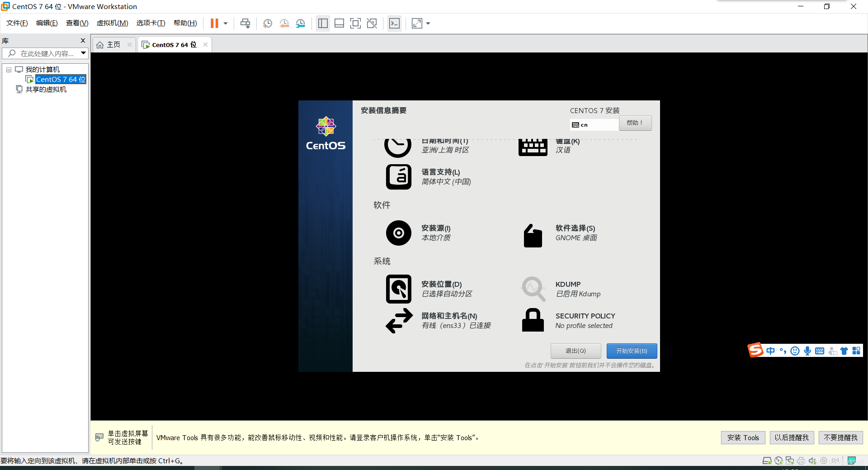Select 我的计算机 in the library tree
This screenshot has height=470, width=868.
click(42, 70)
